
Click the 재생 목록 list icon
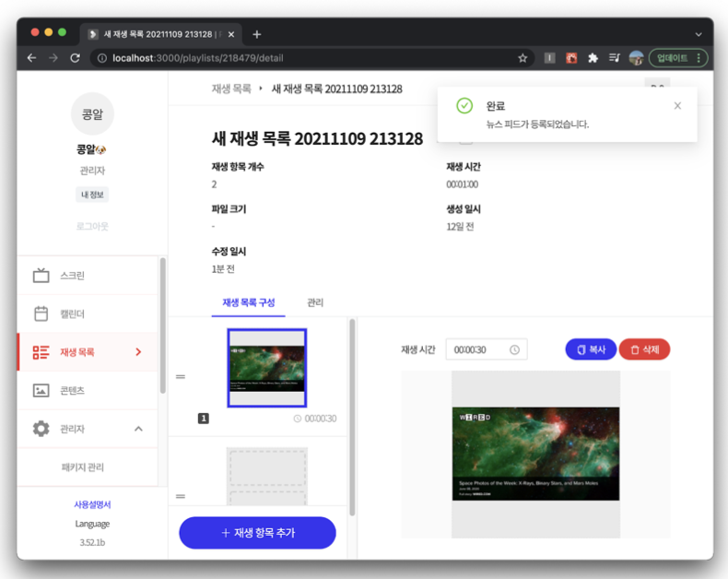point(41,352)
